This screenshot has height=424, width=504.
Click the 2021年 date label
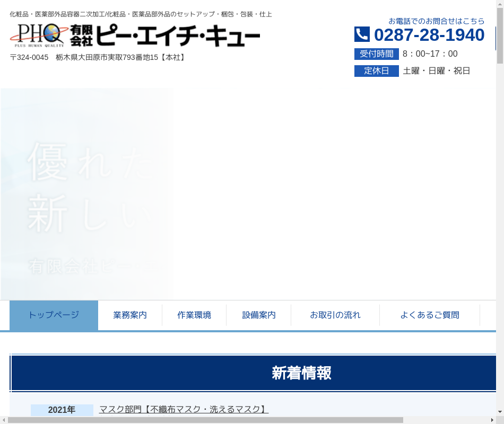point(62,410)
